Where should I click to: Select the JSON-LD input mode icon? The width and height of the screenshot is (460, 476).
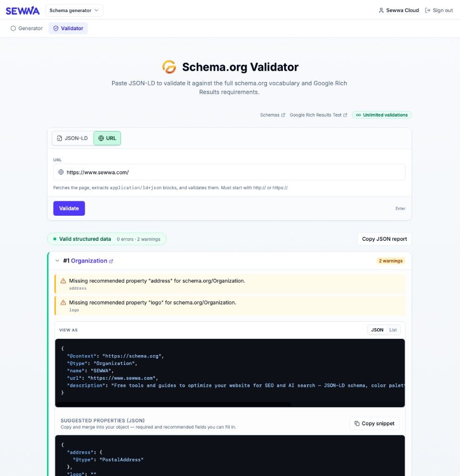click(60, 138)
